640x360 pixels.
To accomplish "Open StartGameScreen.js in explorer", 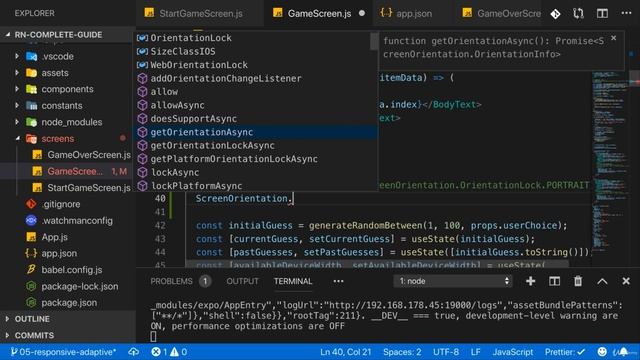I will point(68,188).
